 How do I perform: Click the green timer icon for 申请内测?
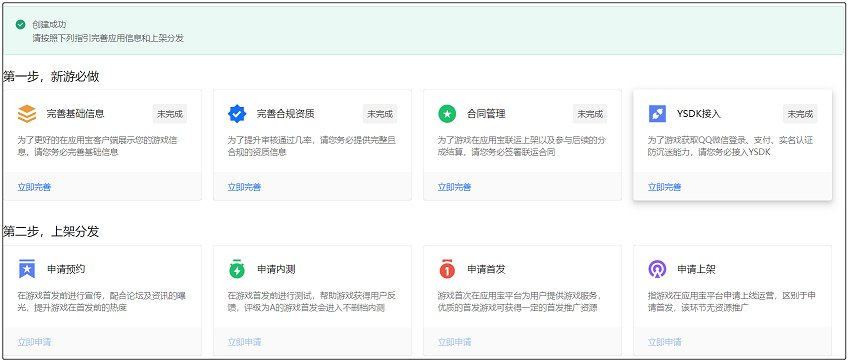tap(237, 269)
